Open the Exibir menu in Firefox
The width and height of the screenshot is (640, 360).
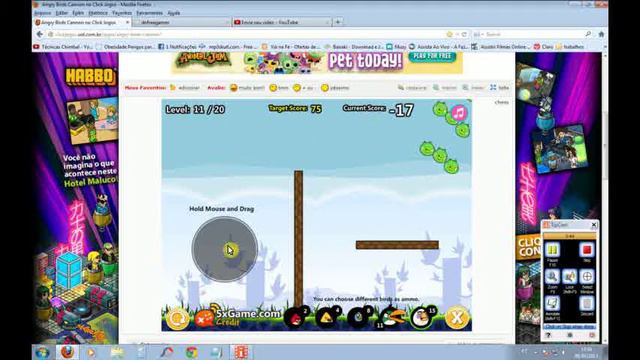pyautogui.click(x=78, y=13)
